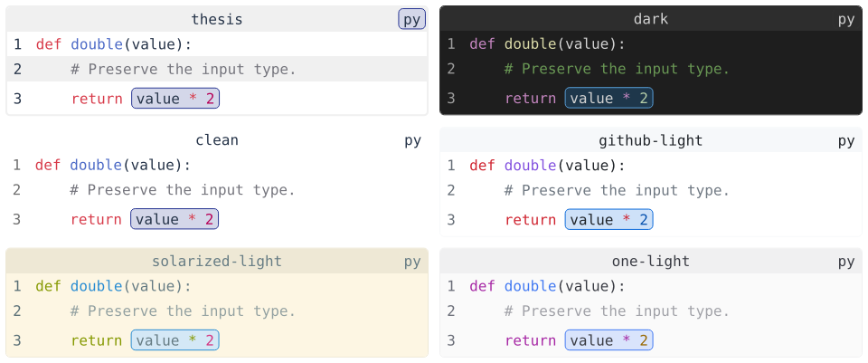Click line number 1 in github-light block
Viewport: 868px width, 363px height.
point(450,166)
